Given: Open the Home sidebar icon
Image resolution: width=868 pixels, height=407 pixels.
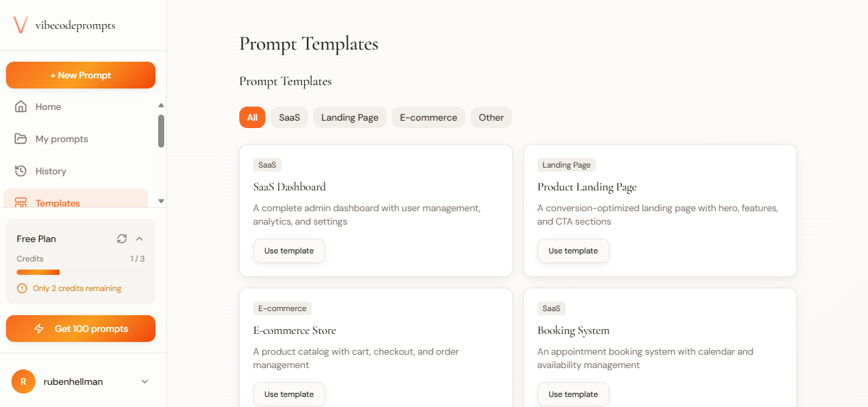Looking at the screenshot, I should tap(21, 107).
